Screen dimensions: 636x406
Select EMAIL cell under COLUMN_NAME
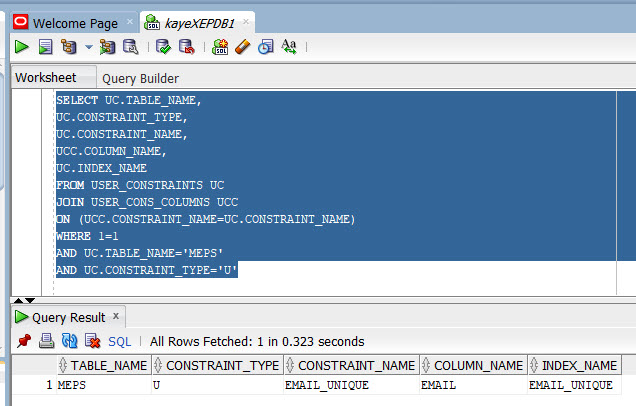(x=473, y=385)
